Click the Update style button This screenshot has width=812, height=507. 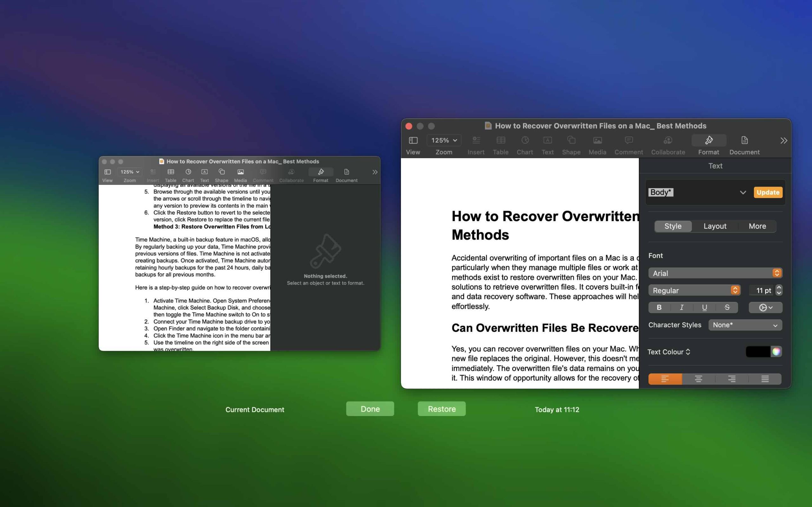pos(768,192)
